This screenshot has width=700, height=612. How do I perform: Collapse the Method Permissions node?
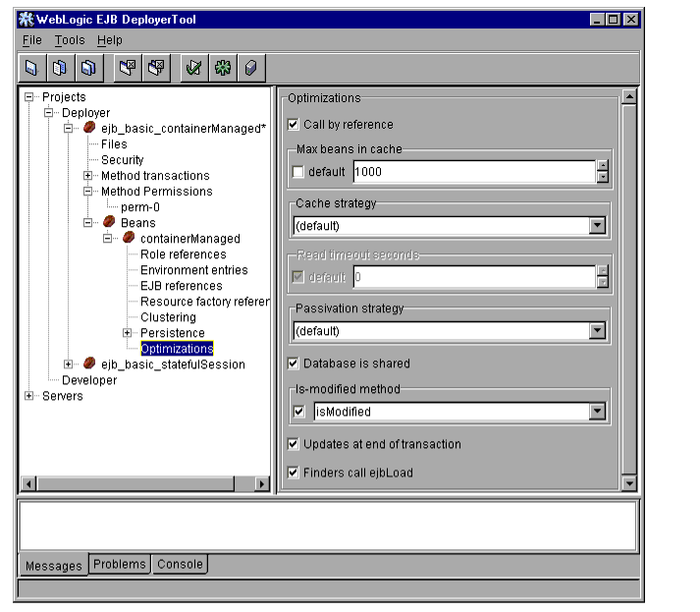point(88,192)
